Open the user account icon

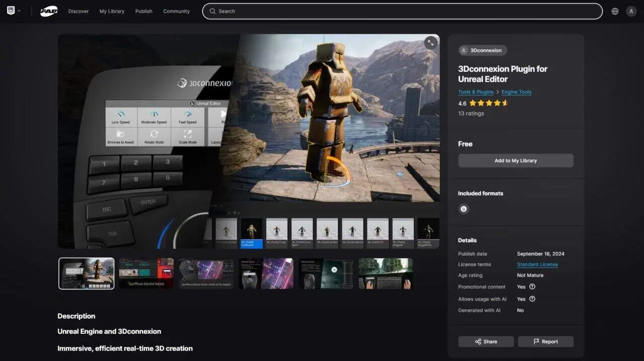pyautogui.click(x=631, y=11)
